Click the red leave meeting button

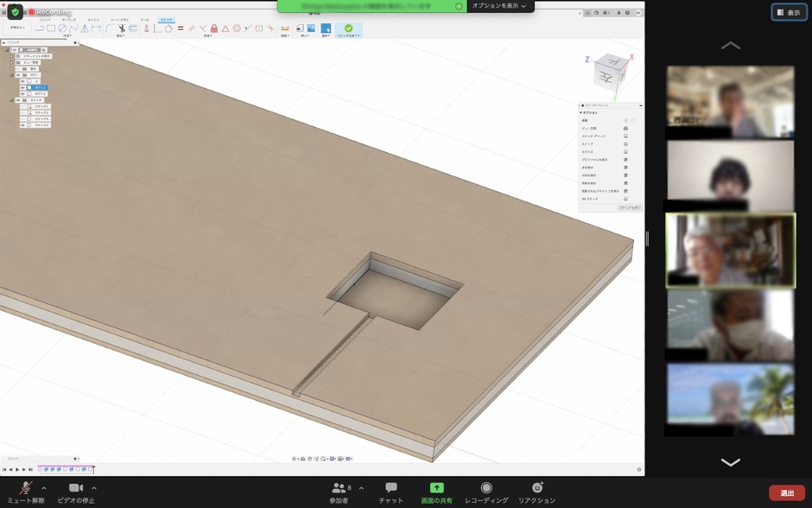786,492
